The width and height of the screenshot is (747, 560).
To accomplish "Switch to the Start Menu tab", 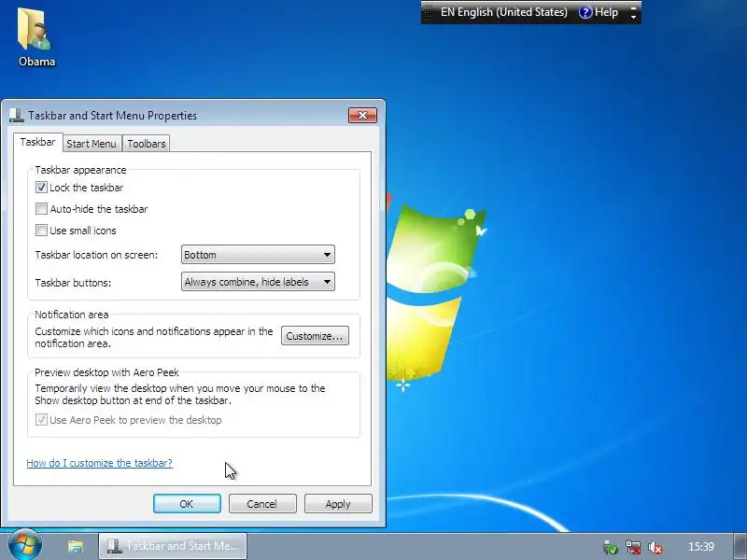I will coord(91,144).
